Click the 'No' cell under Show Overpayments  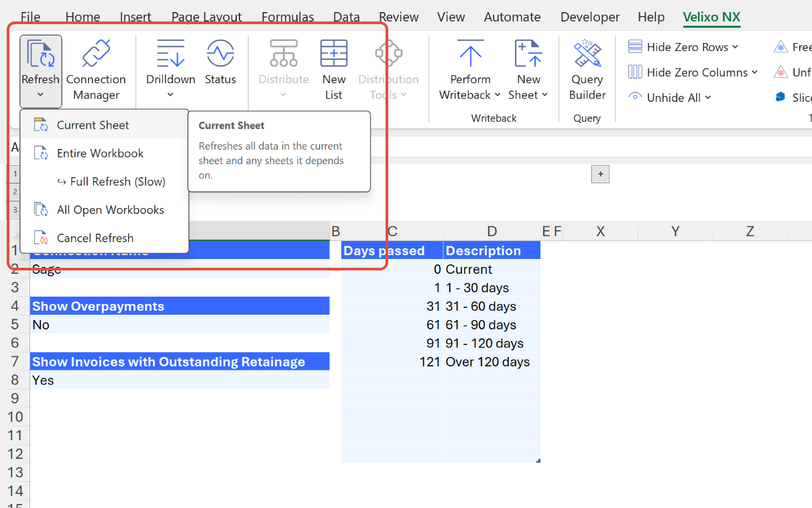[x=180, y=324]
